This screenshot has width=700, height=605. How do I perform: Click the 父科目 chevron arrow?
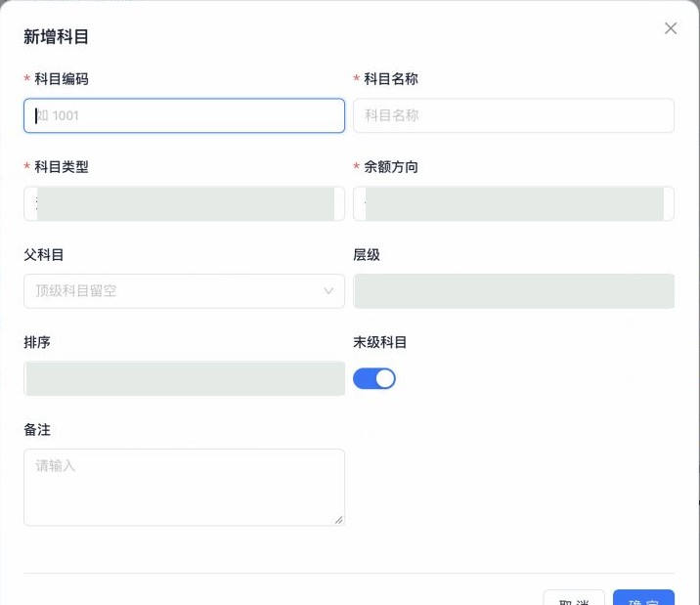328,291
